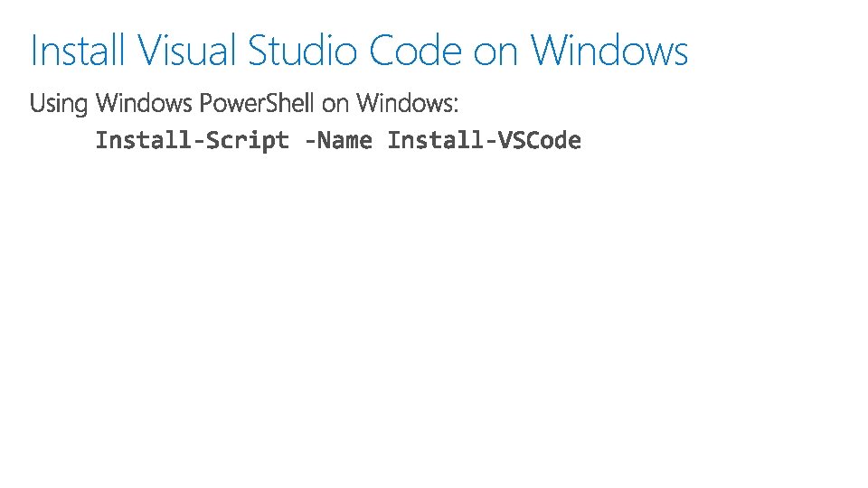Select the word "Studio" in the heading
The height and width of the screenshot is (488, 868).
302,51
